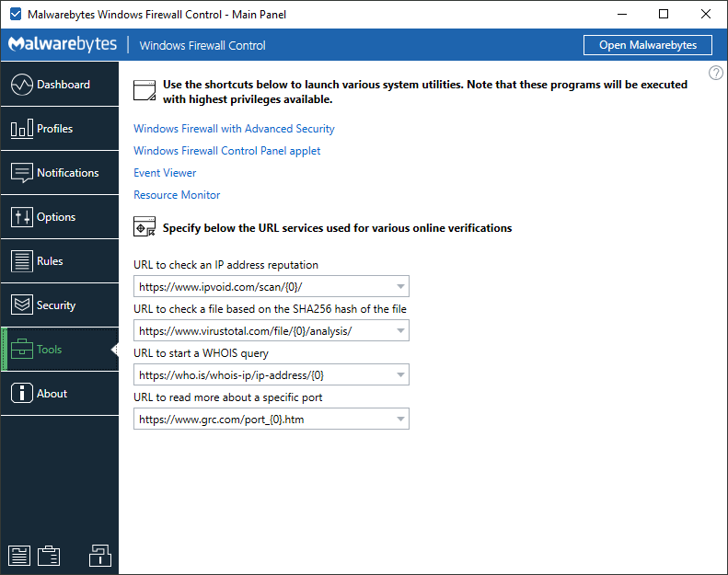Image resolution: width=728 pixels, height=575 pixels.
Task: Select the Tools tab label
Action: 49,350
